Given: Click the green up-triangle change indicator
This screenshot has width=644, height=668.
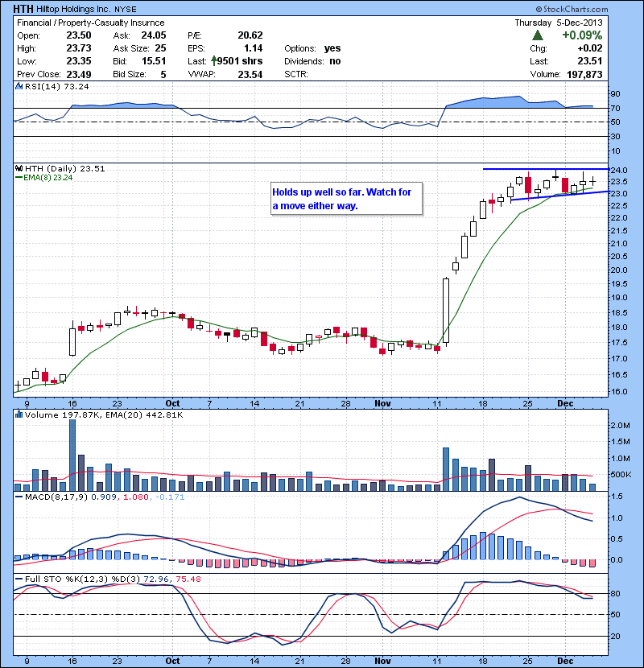Looking at the screenshot, I should pyautogui.click(x=538, y=35).
